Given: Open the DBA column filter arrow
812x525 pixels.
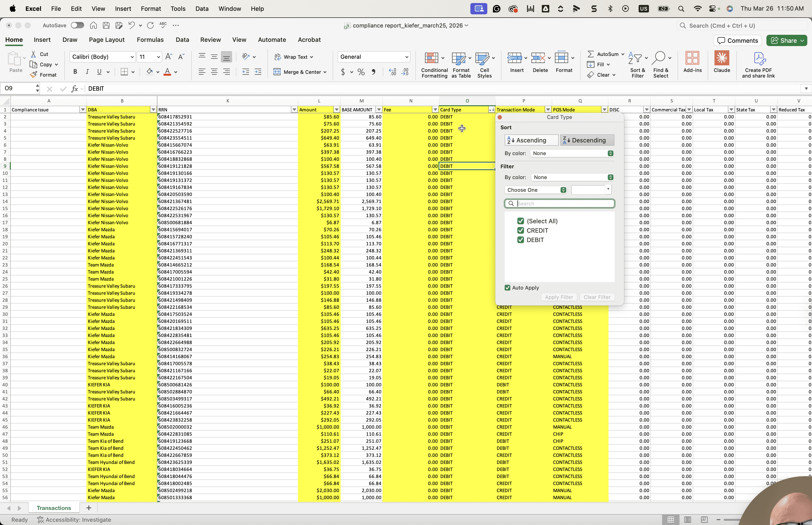Looking at the screenshot, I should coord(153,110).
